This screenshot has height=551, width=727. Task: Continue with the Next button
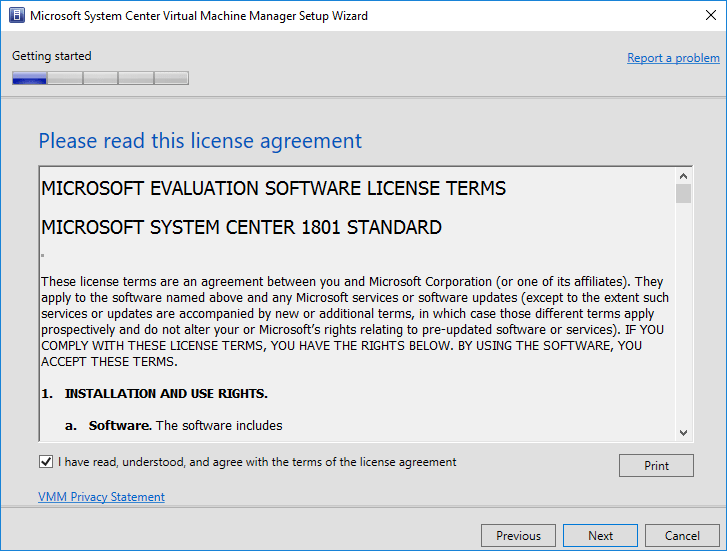click(x=600, y=536)
